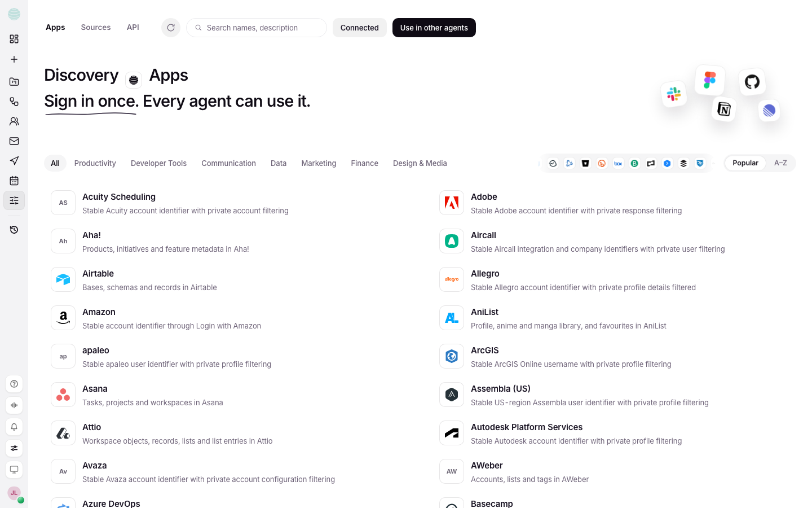
Task: Switch to the API tab
Action: click(133, 27)
